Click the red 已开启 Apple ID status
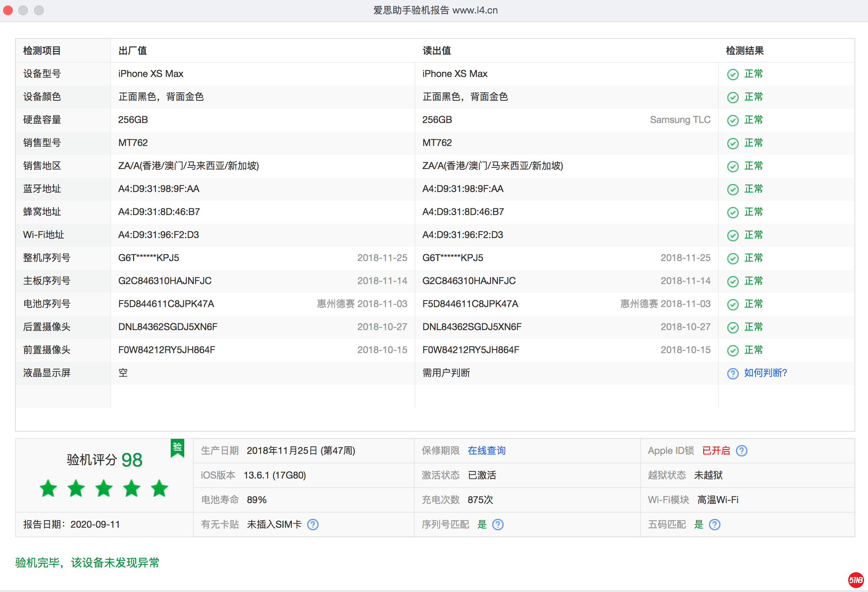Viewport: 868px width, 592px height. coord(716,451)
